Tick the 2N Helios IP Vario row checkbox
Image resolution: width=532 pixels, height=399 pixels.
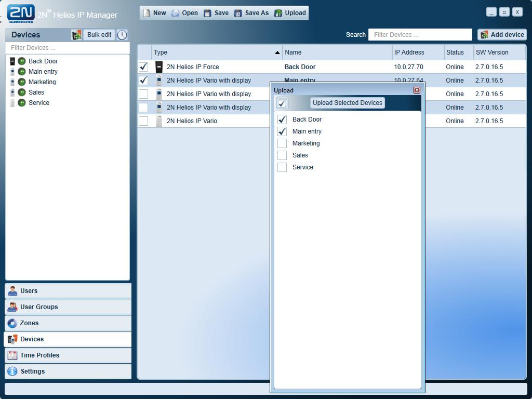[x=143, y=121]
